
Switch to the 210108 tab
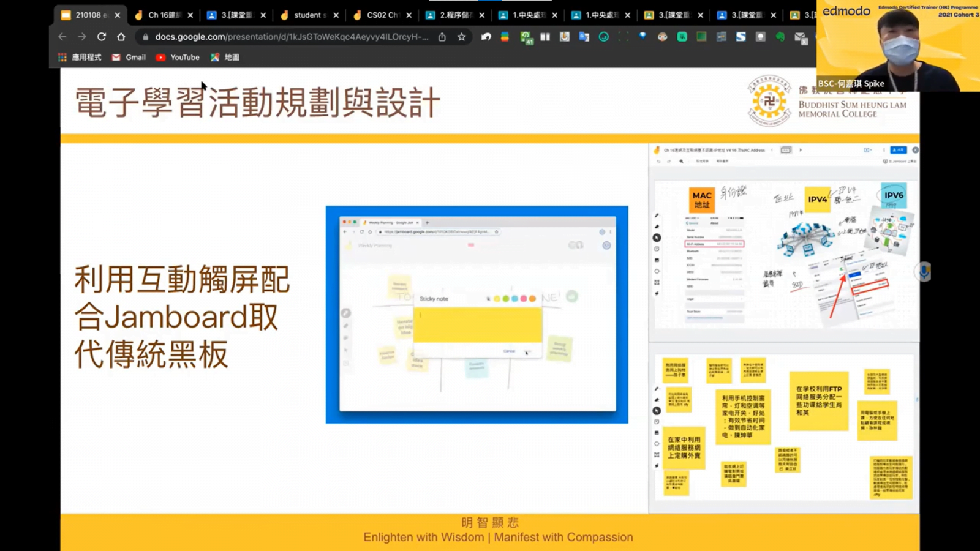(x=91, y=15)
